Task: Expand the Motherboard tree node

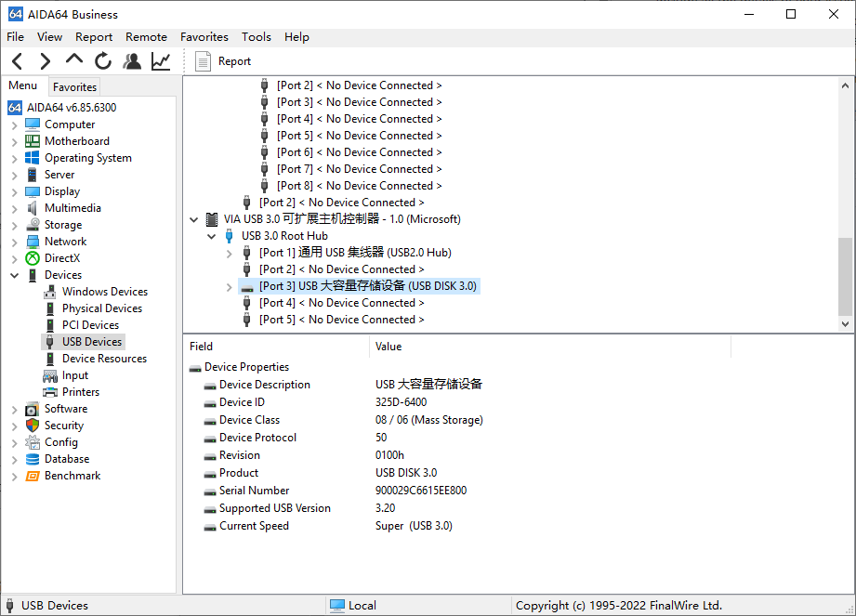Action: (15, 142)
